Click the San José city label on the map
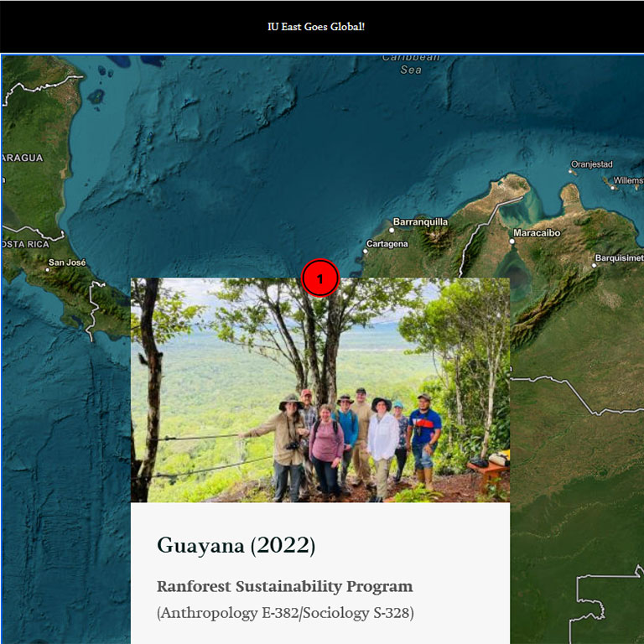Viewport: 644px width, 644px height. click(x=67, y=262)
